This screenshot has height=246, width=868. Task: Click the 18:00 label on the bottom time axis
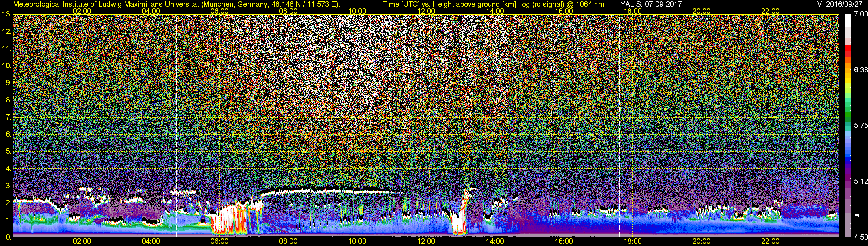pyautogui.click(x=632, y=241)
